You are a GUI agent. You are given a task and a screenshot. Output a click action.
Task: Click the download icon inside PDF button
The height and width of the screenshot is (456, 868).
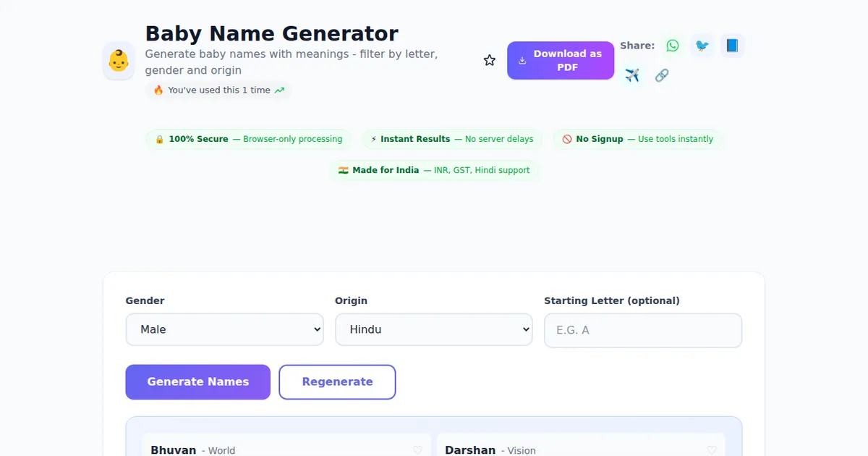point(522,61)
